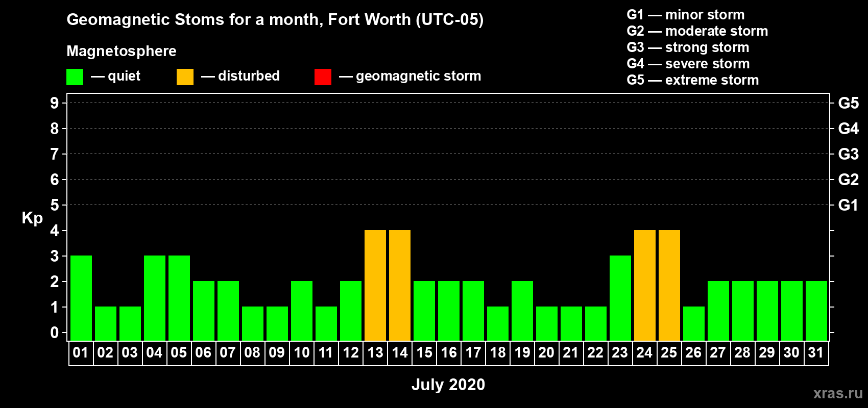This screenshot has width=868, height=408.
Task: Click the date label 31
Action: pyautogui.click(x=816, y=353)
